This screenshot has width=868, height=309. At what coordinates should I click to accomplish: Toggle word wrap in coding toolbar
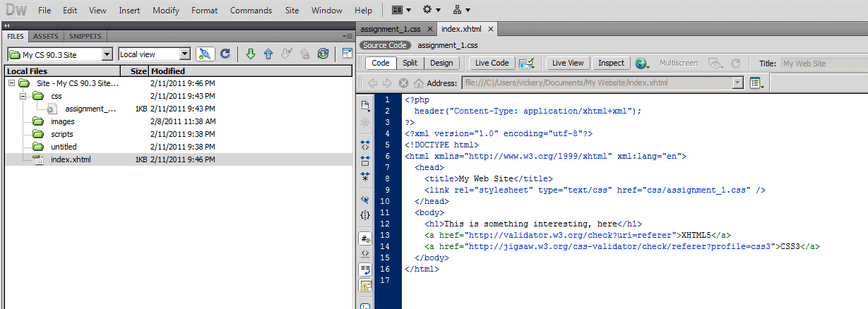tap(365, 269)
